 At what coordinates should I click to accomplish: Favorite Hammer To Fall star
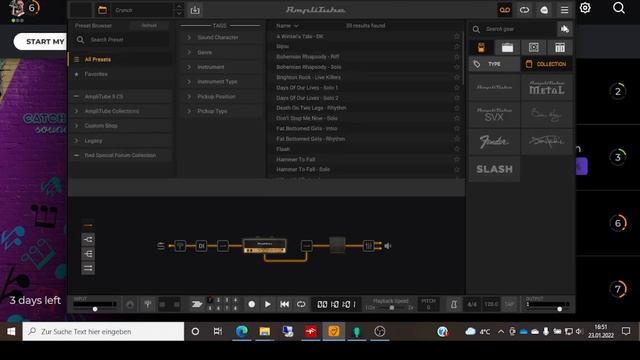click(457, 159)
